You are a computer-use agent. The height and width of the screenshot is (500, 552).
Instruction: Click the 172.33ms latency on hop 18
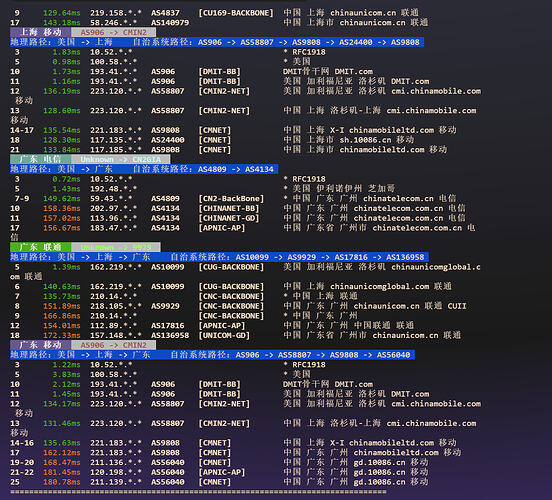(62, 335)
